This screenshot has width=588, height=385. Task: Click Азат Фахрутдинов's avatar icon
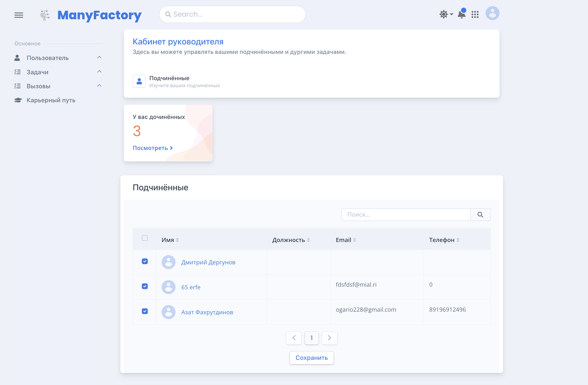point(169,312)
